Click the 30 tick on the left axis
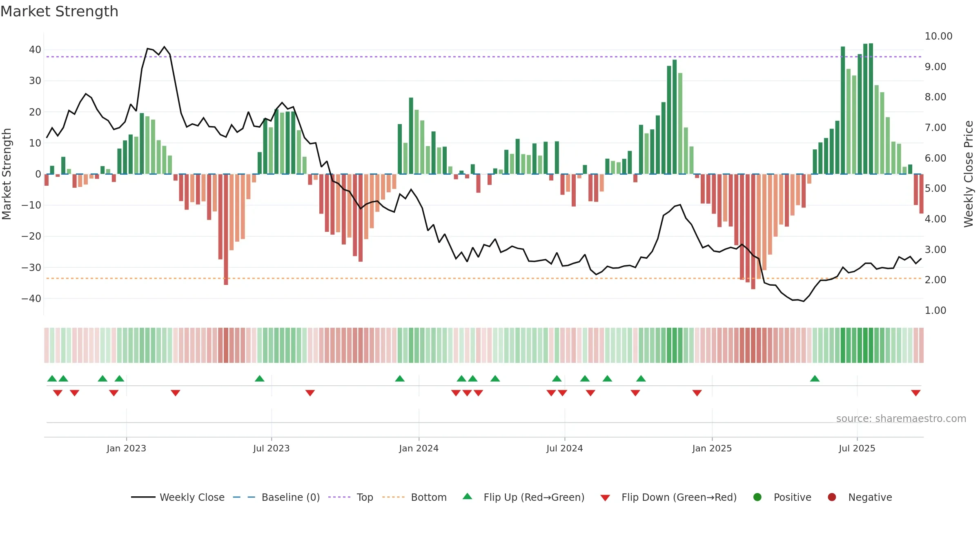The width and height of the screenshot is (980, 551). click(35, 81)
